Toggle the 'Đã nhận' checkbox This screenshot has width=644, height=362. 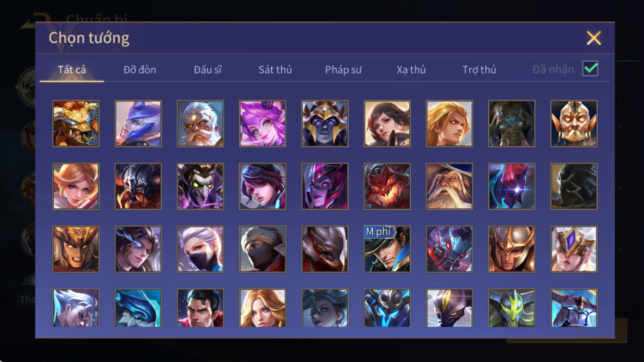point(590,69)
